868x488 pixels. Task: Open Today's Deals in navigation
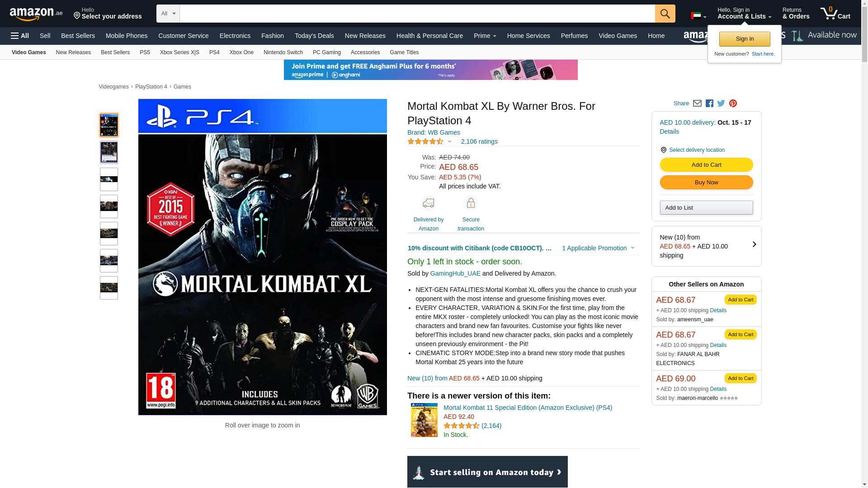click(314, 36)
